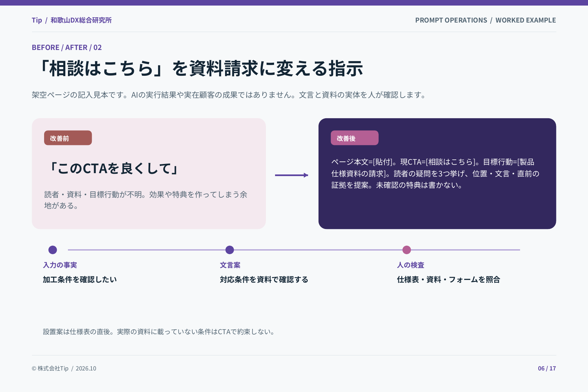The image size is (588, 392).
Task: Select the 文言案 timeline dot
Action: click(x=230, y=250)
